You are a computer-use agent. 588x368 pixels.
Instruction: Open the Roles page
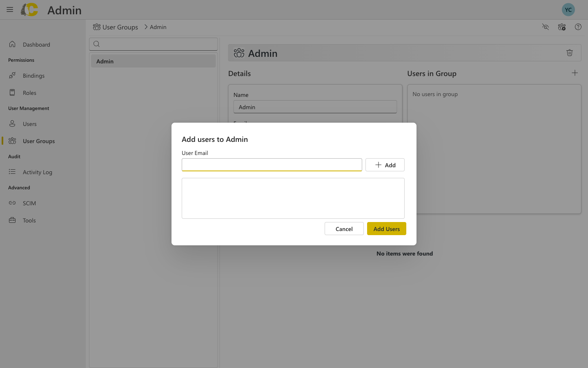pyautogui.click(x=30, y=92)
